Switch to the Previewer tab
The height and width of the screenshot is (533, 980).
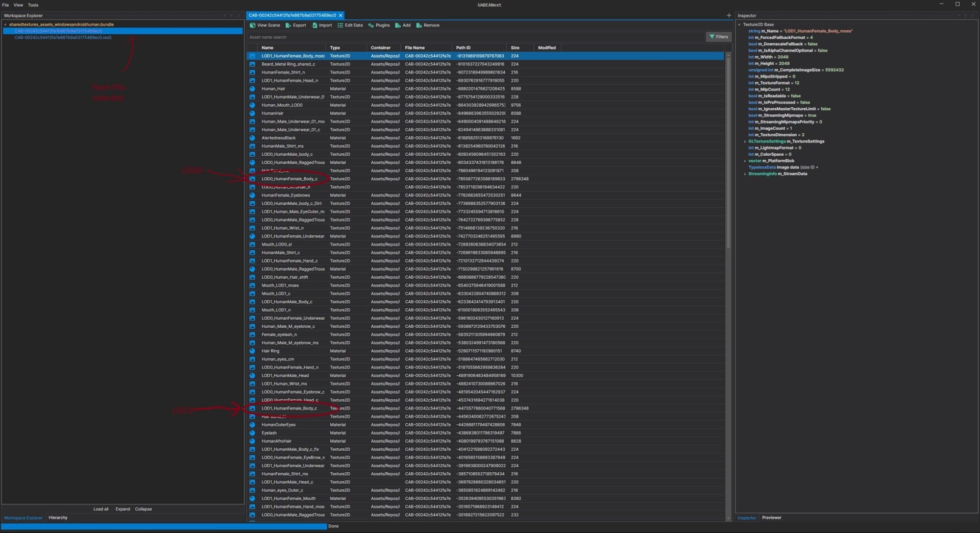pos(771,518)
